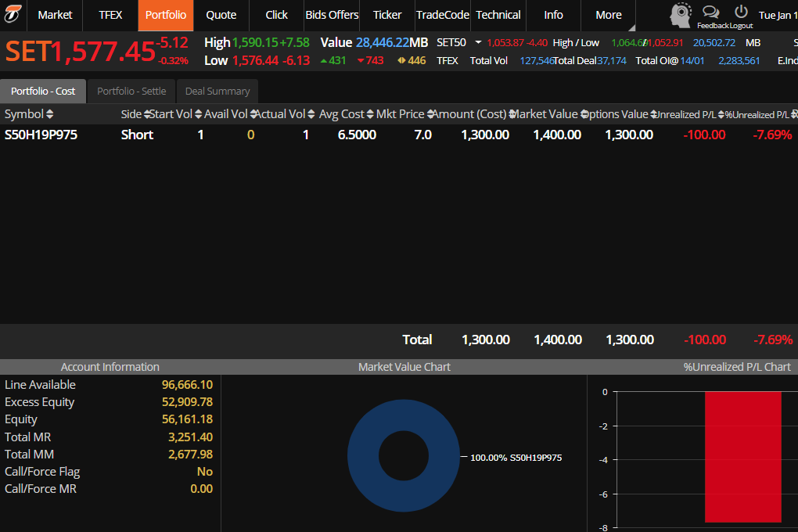
Task: Click Line Available value 96,666.10
Action: tap(187, 384)
